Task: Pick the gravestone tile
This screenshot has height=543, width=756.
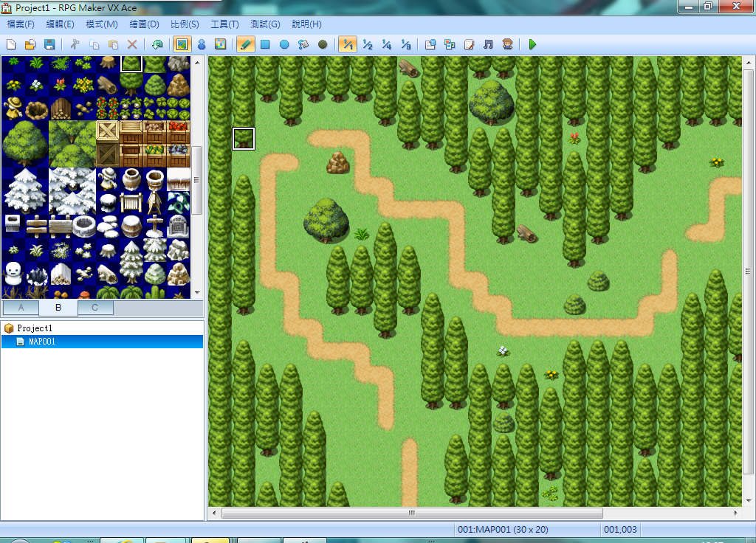Action: pyautogui.click(x=179, y=226)
